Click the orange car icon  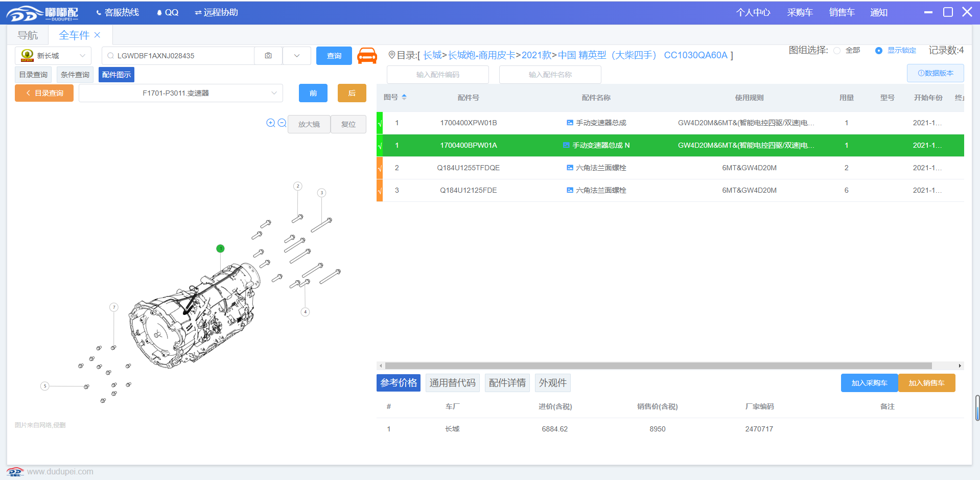point(367,55)
